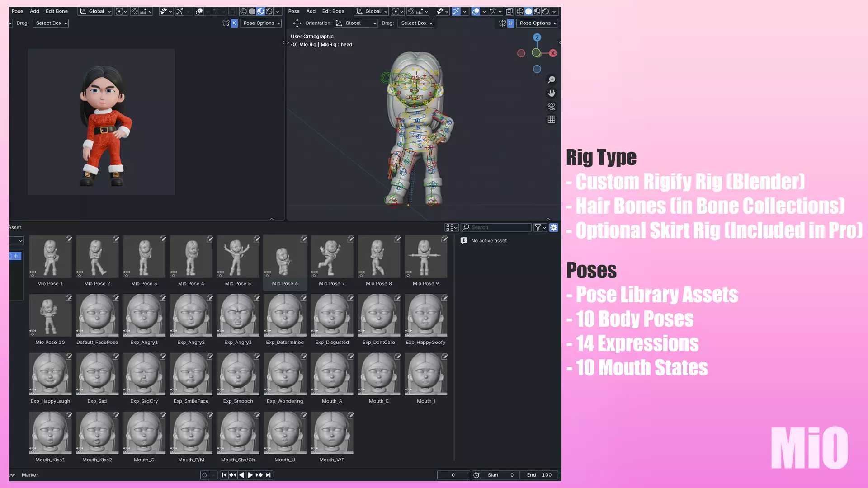Click current frame field showing 0

453,475
